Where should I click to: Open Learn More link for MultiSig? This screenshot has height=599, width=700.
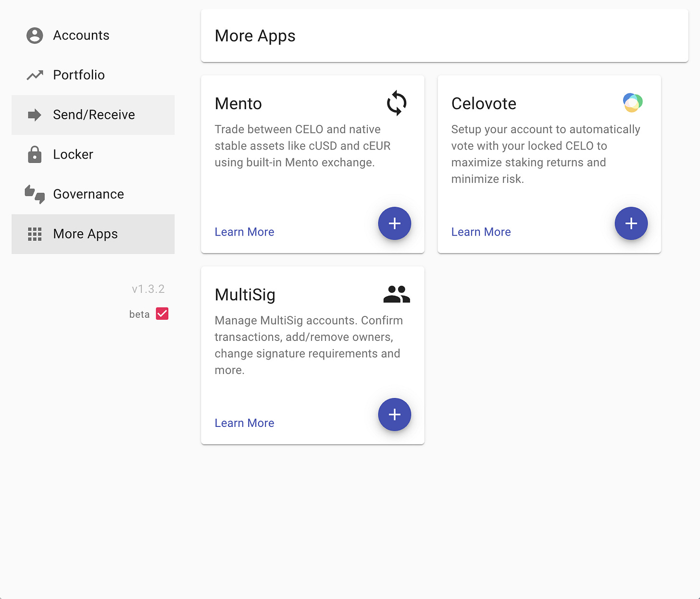coord(244,423)
